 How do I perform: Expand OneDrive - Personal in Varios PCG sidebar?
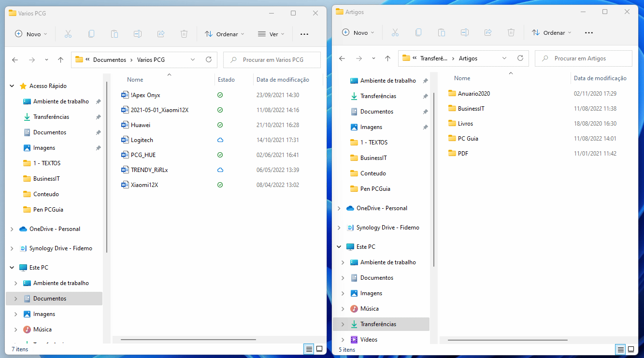(12, 229)
